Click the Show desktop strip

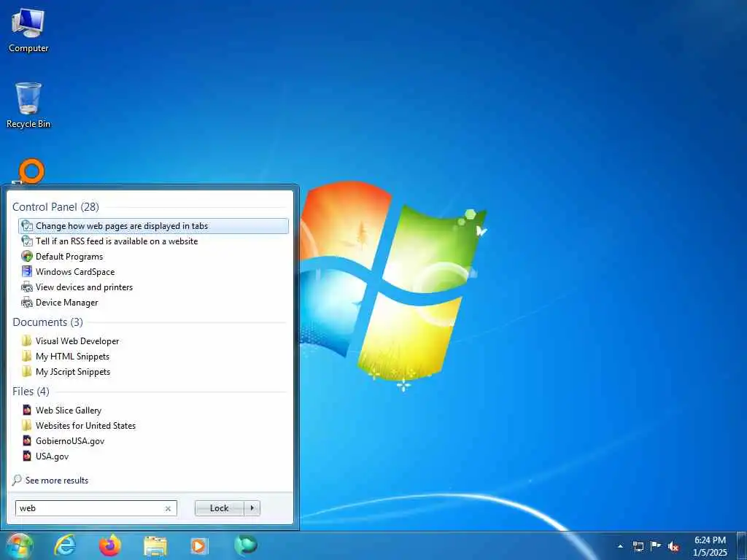pyautogui.click(x=742, y=546)
